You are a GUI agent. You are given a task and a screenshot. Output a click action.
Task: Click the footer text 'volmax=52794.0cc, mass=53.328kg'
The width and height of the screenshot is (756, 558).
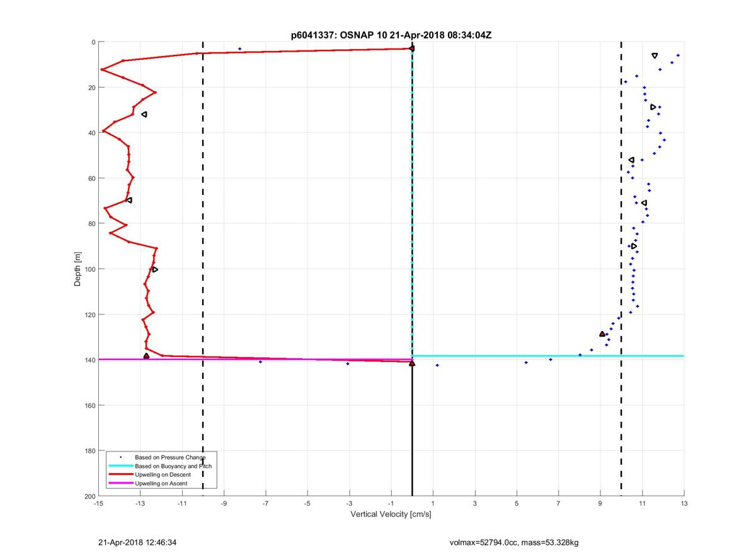(514, 542)
